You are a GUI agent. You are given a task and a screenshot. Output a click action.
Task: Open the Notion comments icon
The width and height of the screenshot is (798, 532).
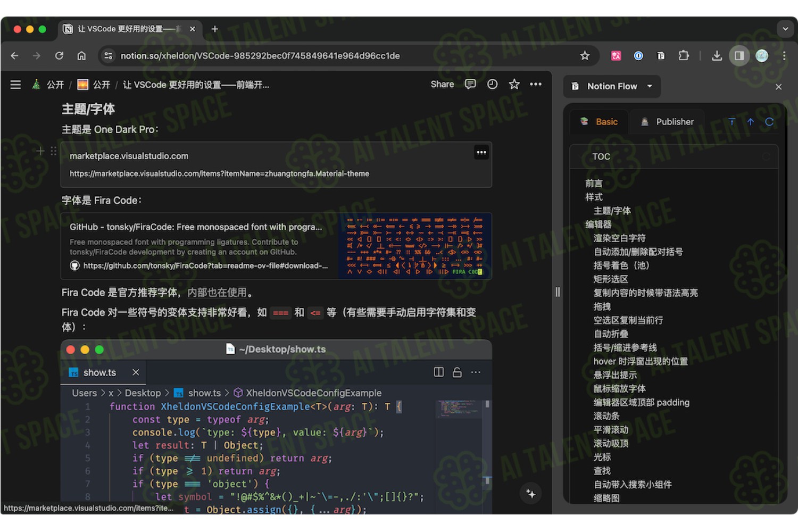[x=470, y=84]
